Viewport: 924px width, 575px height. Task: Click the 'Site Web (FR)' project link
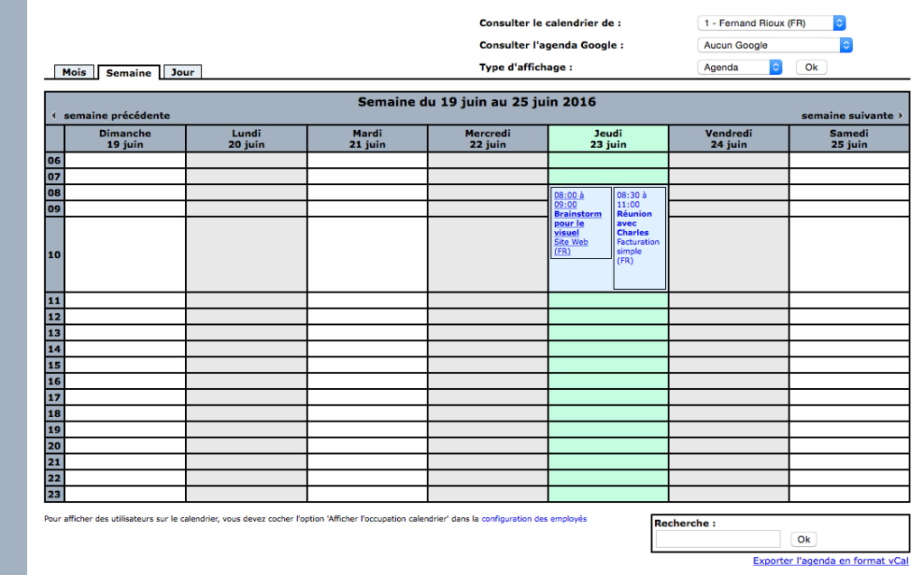tap(570, 246)
